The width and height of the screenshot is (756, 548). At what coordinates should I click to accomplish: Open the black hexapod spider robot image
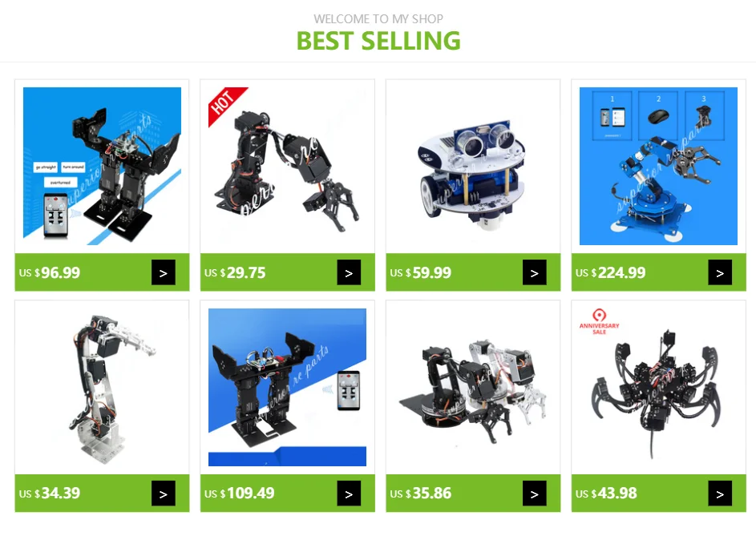point(659,387)
